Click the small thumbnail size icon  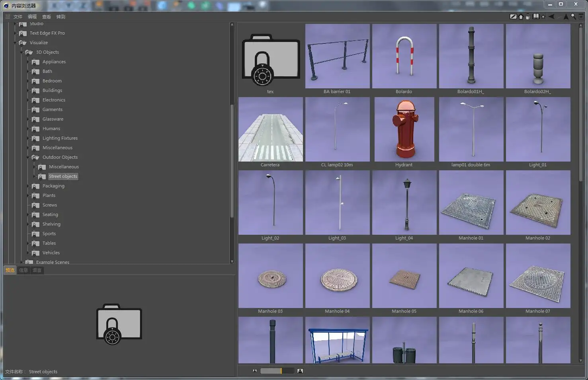[255, 371]
